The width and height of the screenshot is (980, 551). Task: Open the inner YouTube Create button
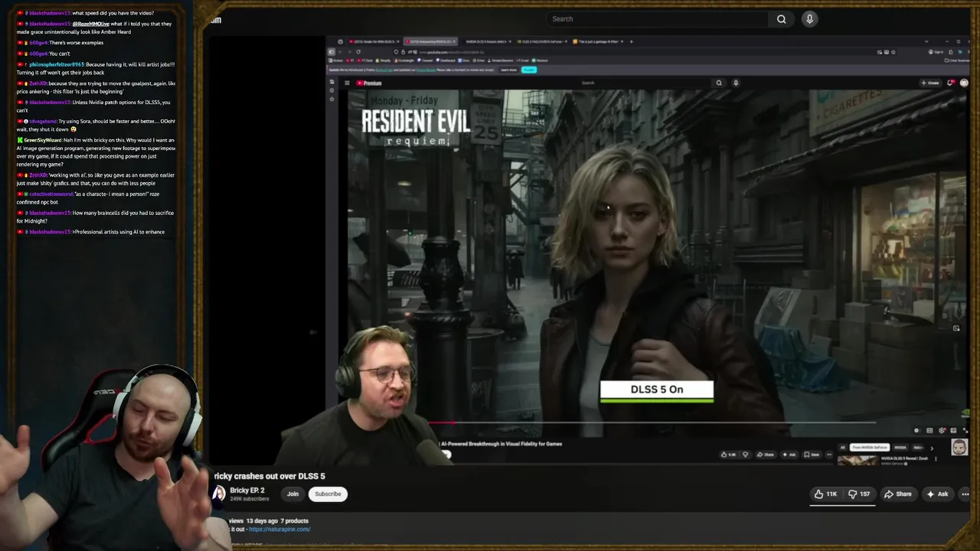pyautogui.click(x=930, y=83)
